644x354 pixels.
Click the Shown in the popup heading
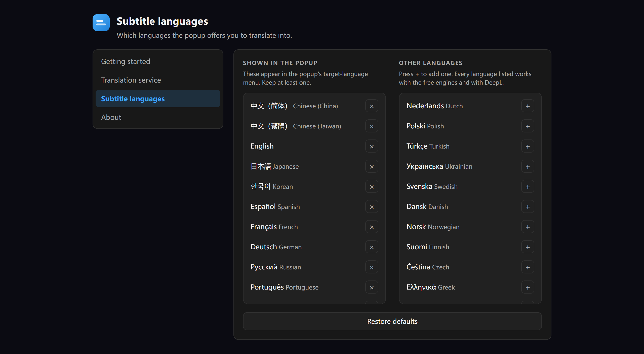pos(280,63)
